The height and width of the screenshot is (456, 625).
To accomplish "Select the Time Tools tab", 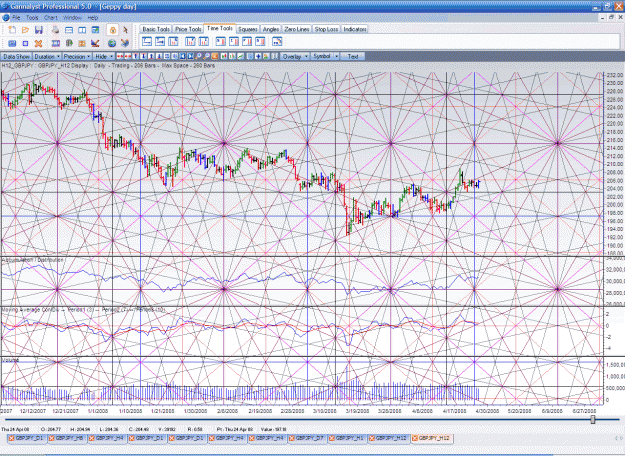I will pos(220,28).
